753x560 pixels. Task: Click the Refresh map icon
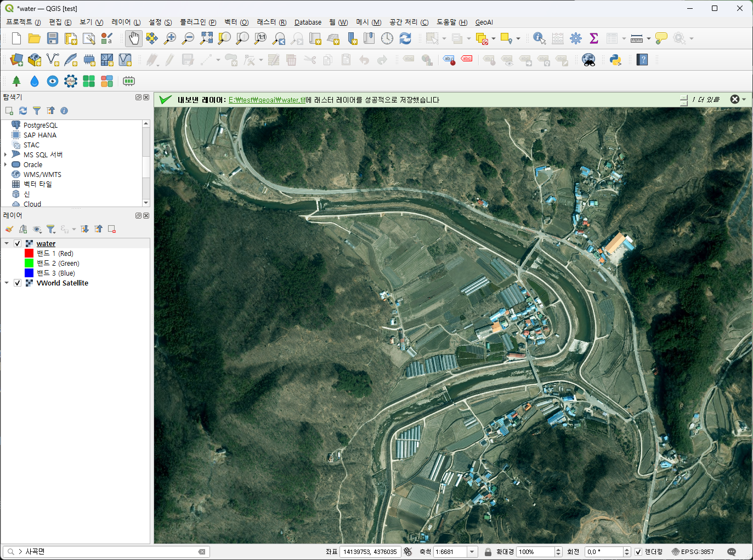click(405, 38)
